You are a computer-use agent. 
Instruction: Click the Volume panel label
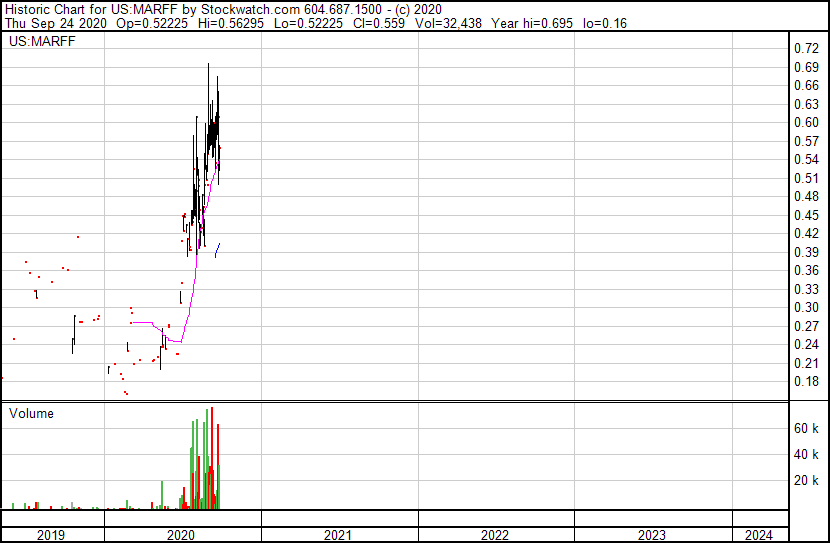pyautogui.click(x=31, y=413)
